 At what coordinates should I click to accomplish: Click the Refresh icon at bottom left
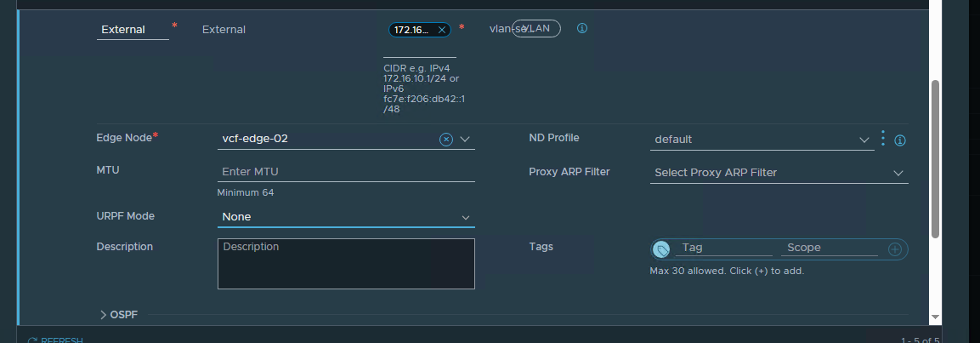click(32, 340)
